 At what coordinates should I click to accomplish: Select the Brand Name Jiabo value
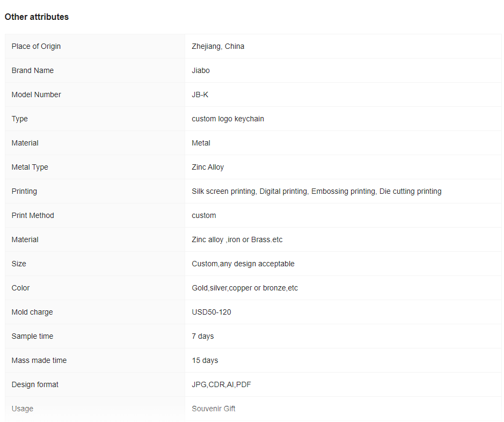(x=201, y=70)
